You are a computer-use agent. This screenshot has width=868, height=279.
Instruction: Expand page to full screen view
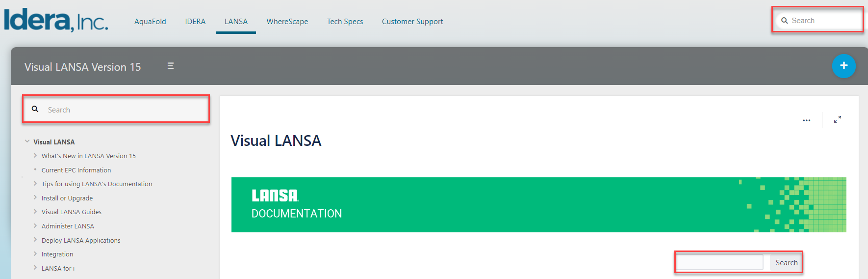click(838, 119)
